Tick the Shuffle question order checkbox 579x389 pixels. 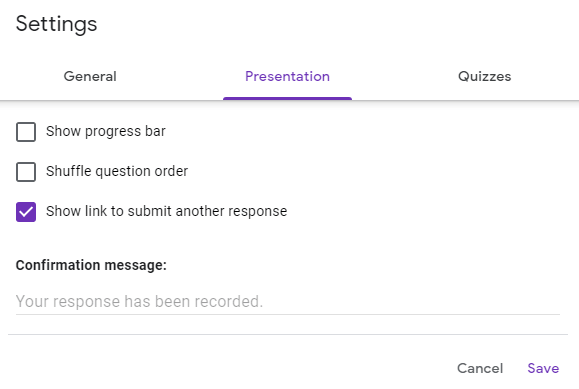26,172
